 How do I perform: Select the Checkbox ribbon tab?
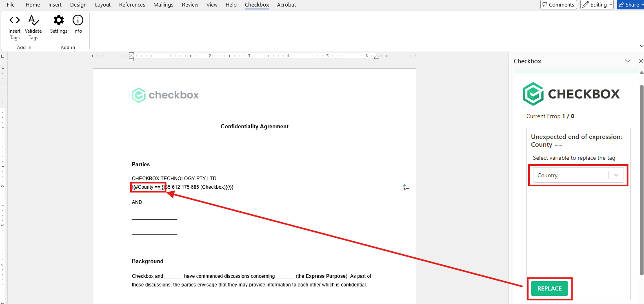[257, 4]
